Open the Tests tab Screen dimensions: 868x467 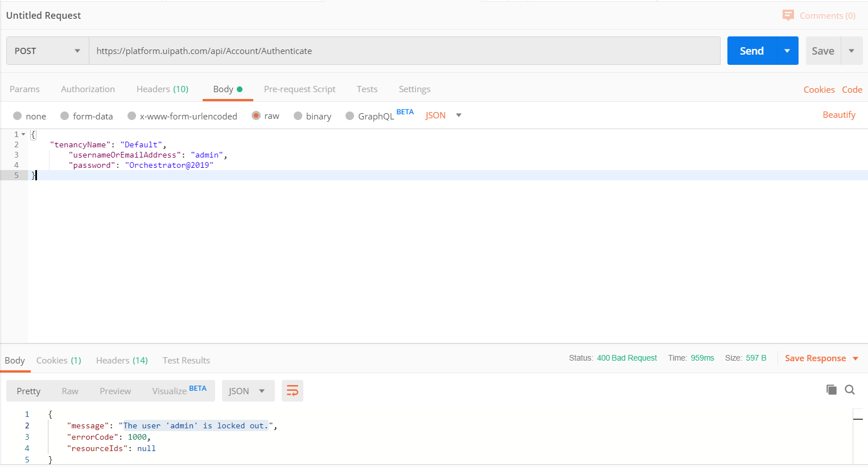(367, 89)
